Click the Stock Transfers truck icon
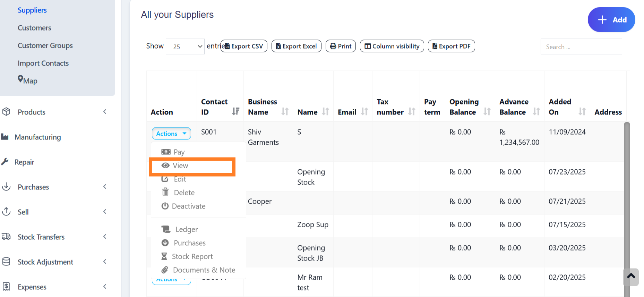The height and width of the screenshot is (297, 644). [x=6, y=237]
